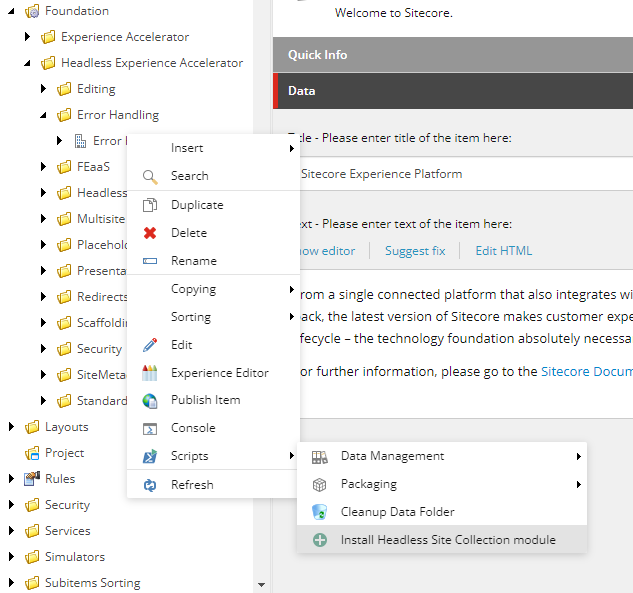633x593 pixels.
Task: Click the green plus Install module icon
Action: coord(320,540)
